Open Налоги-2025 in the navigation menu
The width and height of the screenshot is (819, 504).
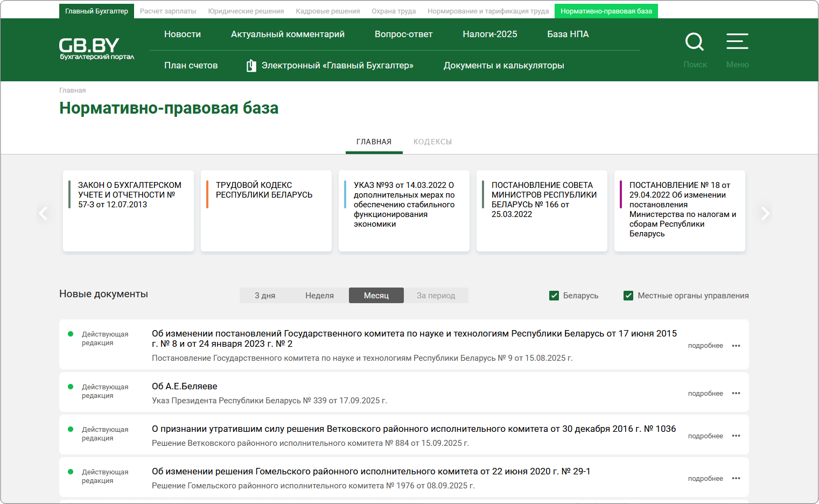489,34
